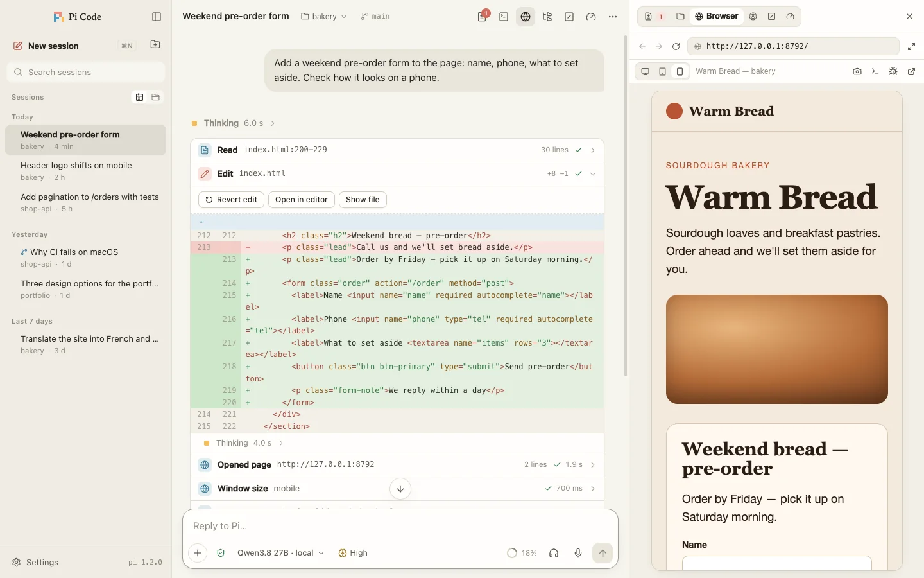Click the Search sessions field
924x578 pixels.
(x=86, y=72)
